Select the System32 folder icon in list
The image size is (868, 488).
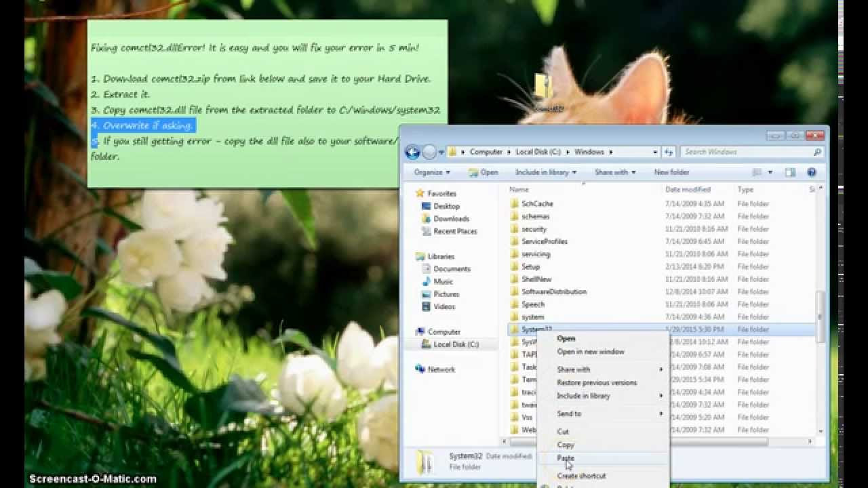pos(514,329)
